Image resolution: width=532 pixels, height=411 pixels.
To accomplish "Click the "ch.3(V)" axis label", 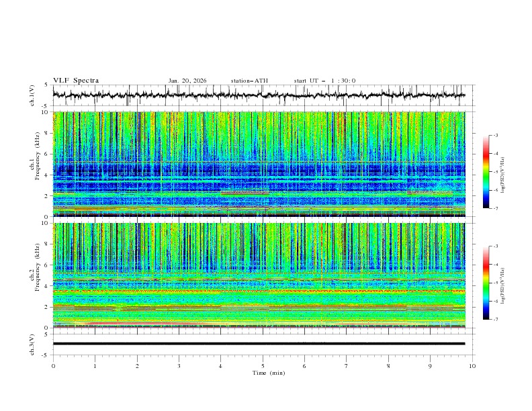I will click(32, 345).
